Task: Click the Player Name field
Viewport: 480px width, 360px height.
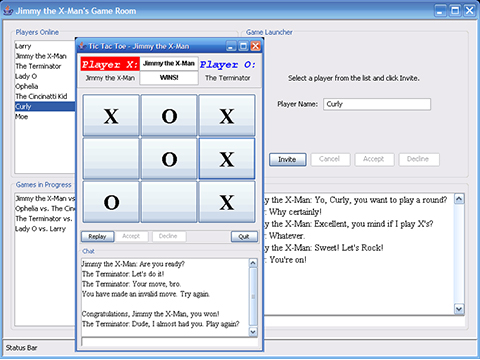Action: (377, 104)
